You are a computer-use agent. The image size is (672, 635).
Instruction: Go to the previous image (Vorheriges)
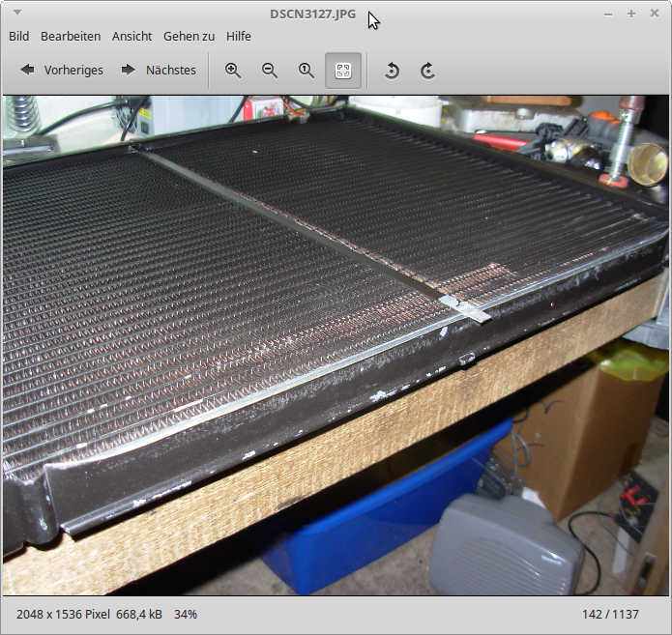(x=62, y=71)
